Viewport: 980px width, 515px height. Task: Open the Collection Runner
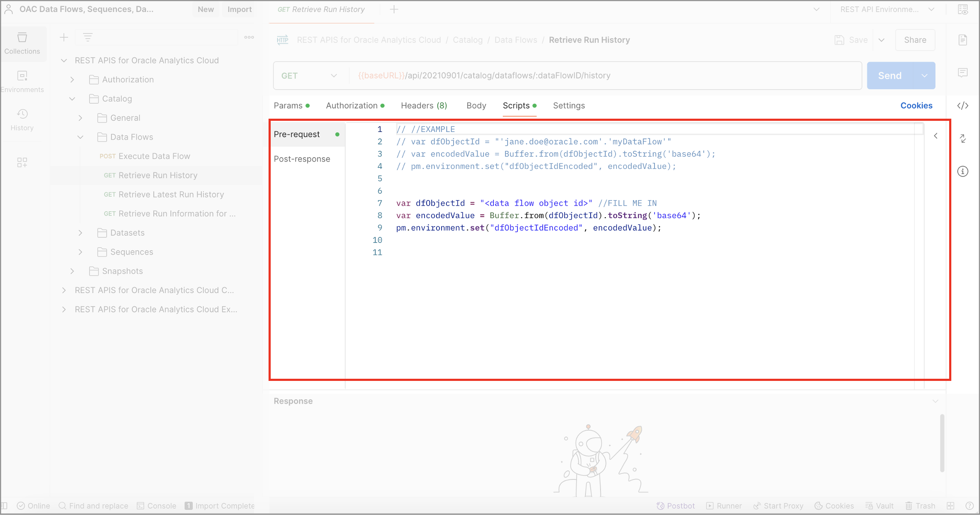coord(724,506)
